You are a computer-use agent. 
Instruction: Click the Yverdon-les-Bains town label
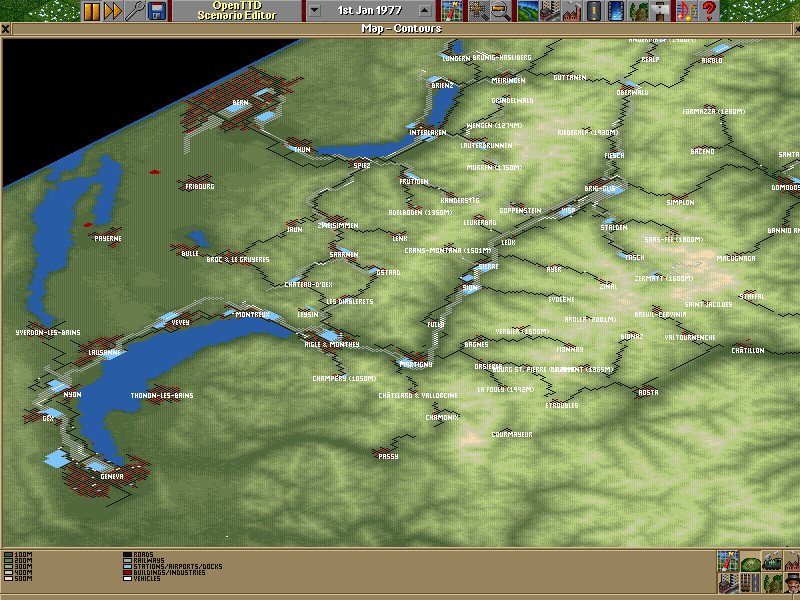click(48, 333)
